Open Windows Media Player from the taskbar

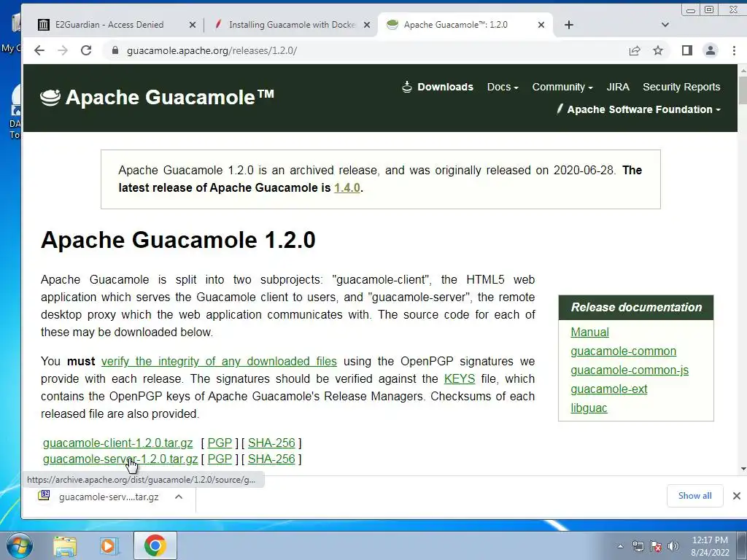(109, 545)
